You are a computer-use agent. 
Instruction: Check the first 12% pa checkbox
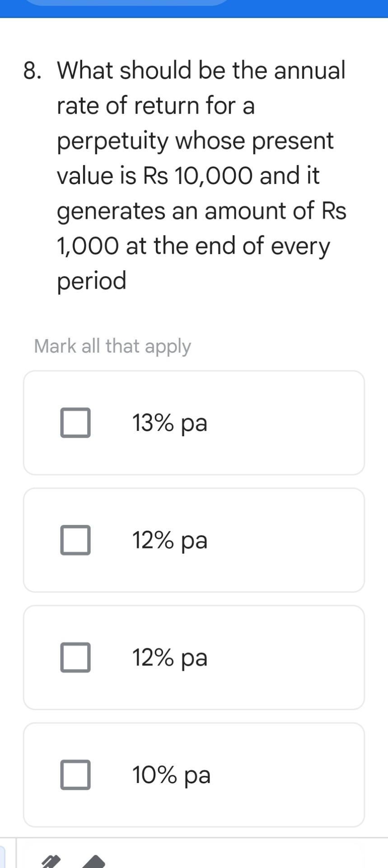click(75, 539)
